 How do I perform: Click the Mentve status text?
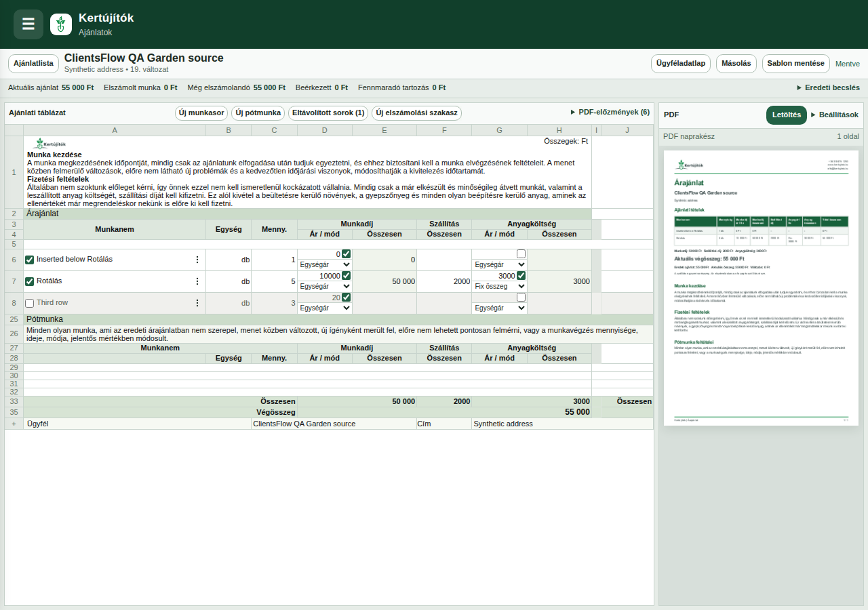[848, 64]
